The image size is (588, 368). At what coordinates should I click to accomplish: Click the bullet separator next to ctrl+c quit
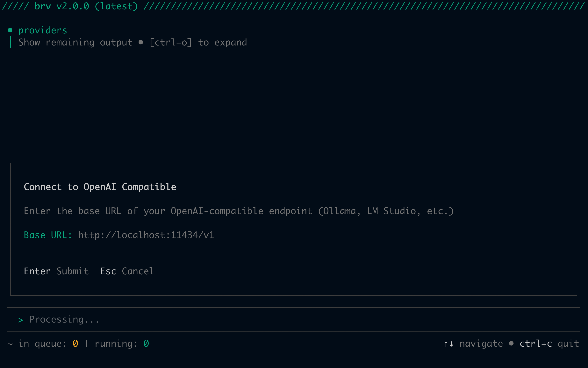point(511,343)
